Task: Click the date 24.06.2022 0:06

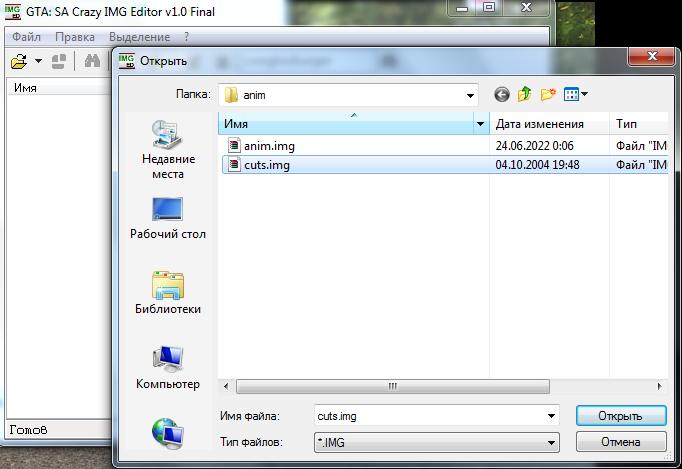Action: (x=535, y=146)
